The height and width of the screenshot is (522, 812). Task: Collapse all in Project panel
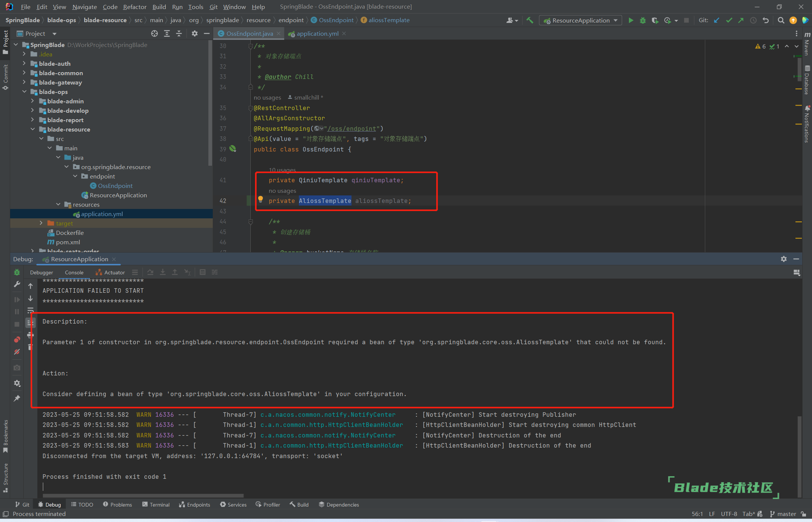179,33
